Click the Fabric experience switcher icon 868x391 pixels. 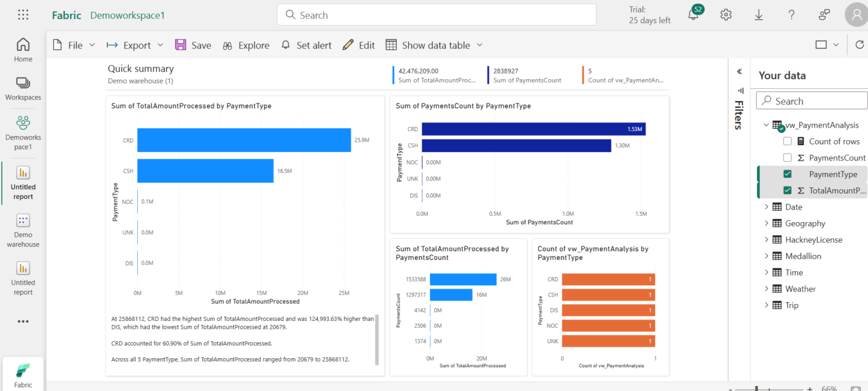(x=23, y=375)
